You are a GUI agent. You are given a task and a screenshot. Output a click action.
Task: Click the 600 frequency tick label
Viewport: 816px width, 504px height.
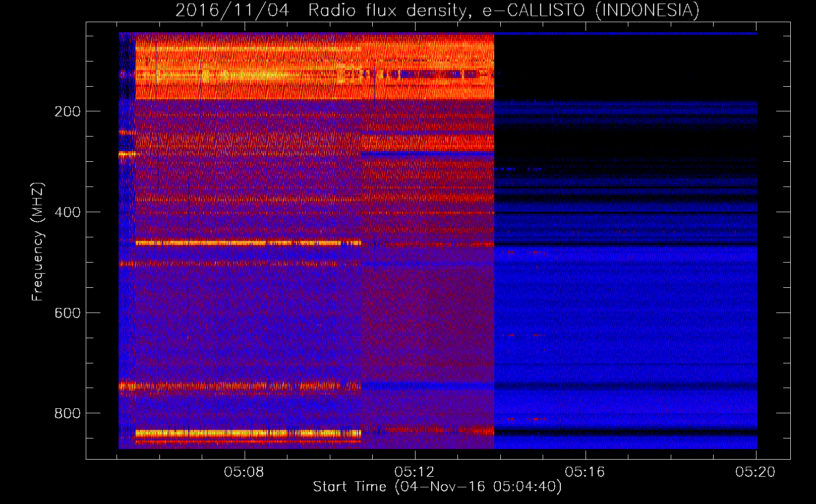click(68, 313)
